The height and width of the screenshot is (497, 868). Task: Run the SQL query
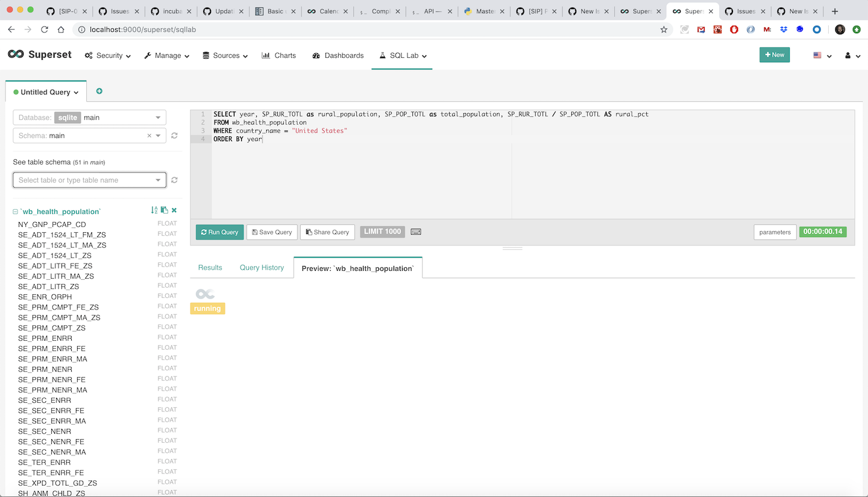coord(219,232)
